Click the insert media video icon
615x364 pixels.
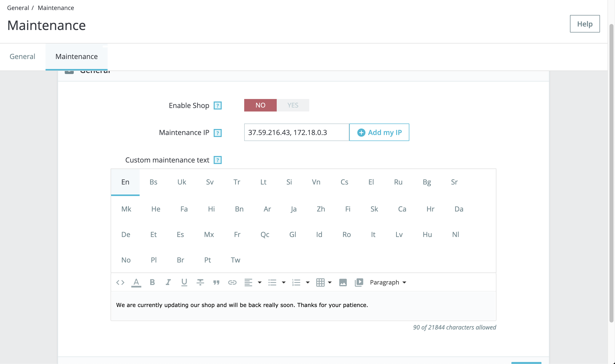(359, 282)
